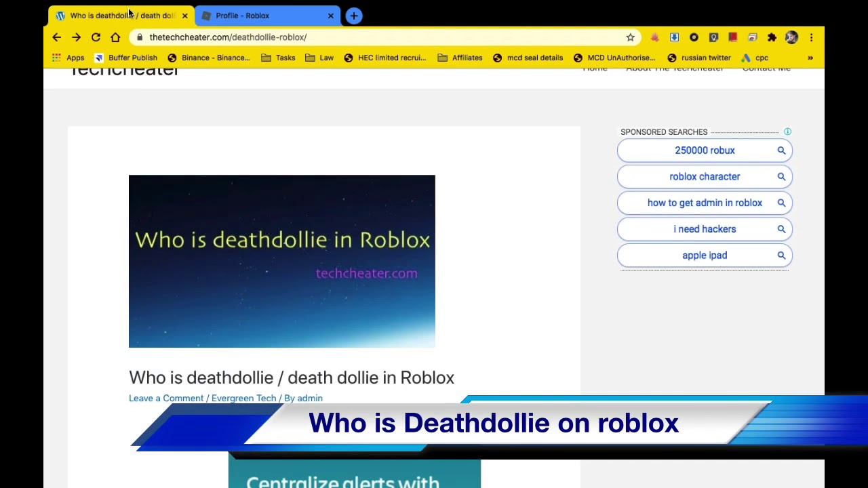Click the sponsored searches info icon
The image size is (868, 488).
[x=787, y=131]
